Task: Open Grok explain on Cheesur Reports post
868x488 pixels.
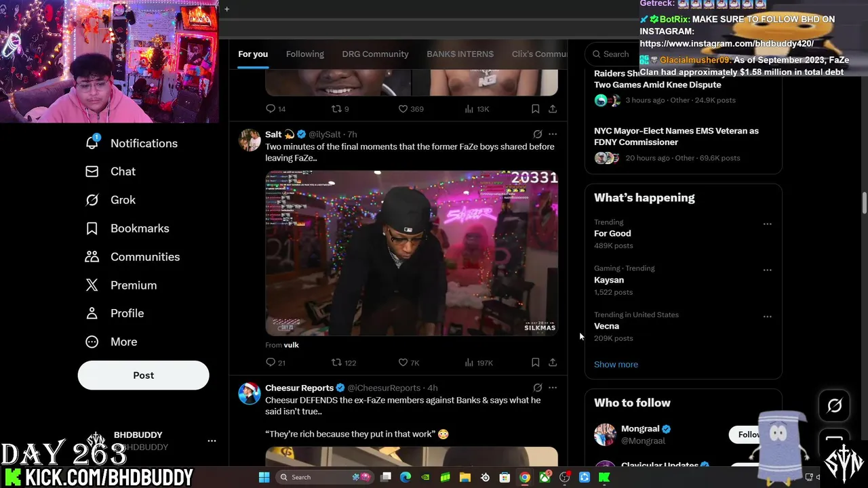Action: pos(537,388)
